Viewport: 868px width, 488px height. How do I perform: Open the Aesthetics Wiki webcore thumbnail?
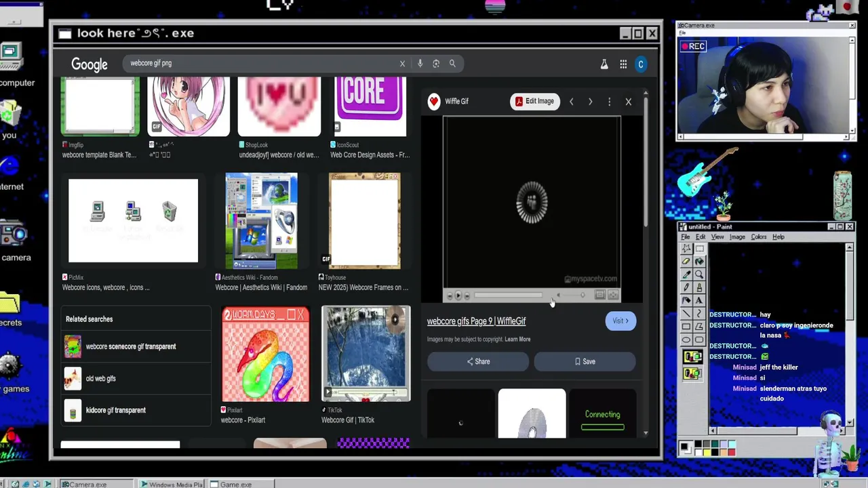261,221
